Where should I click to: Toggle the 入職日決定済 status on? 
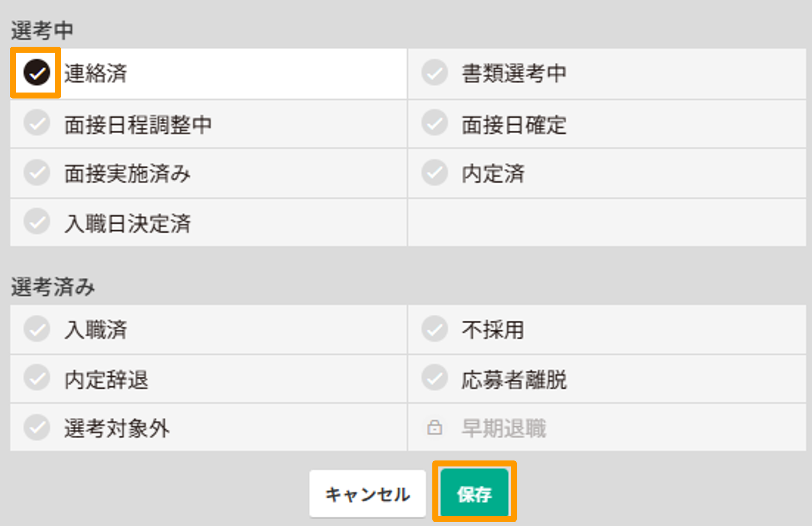coord(37,223)
